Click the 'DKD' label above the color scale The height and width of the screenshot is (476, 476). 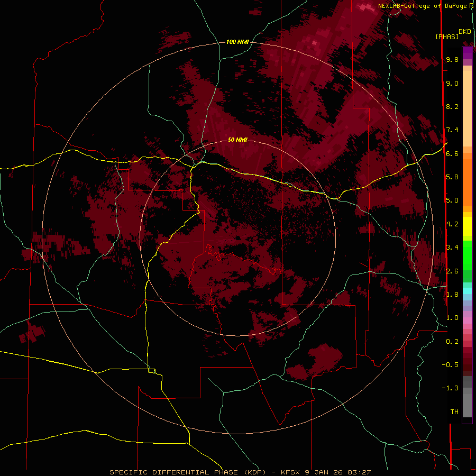point(465,32)
